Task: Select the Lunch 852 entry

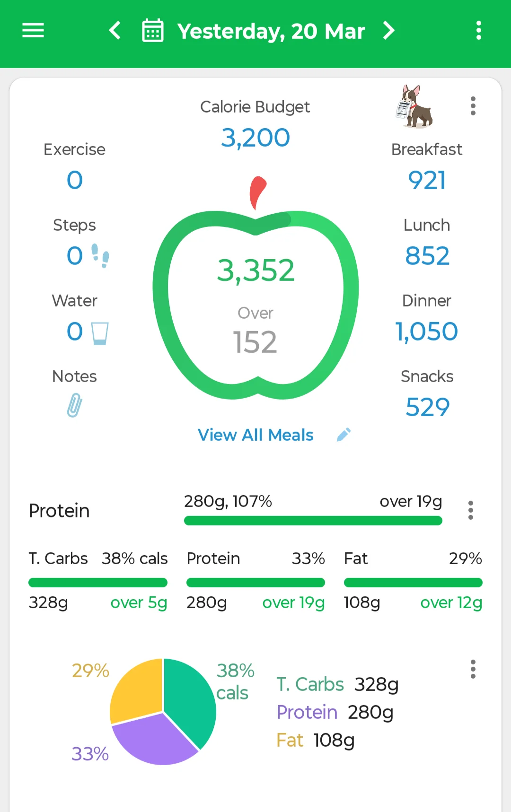Action: [x=427, y=256]
